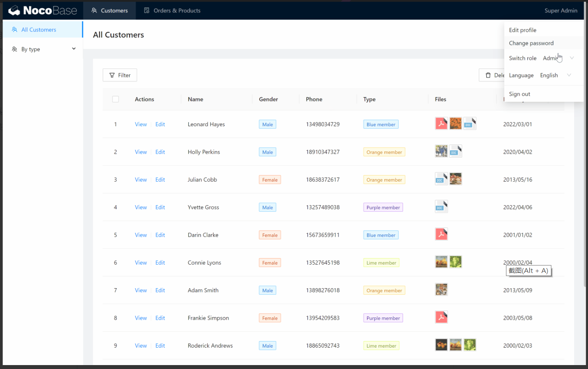Click View link for Leonard Hayes
Screen dimensions: 588x369
[140, 124]
